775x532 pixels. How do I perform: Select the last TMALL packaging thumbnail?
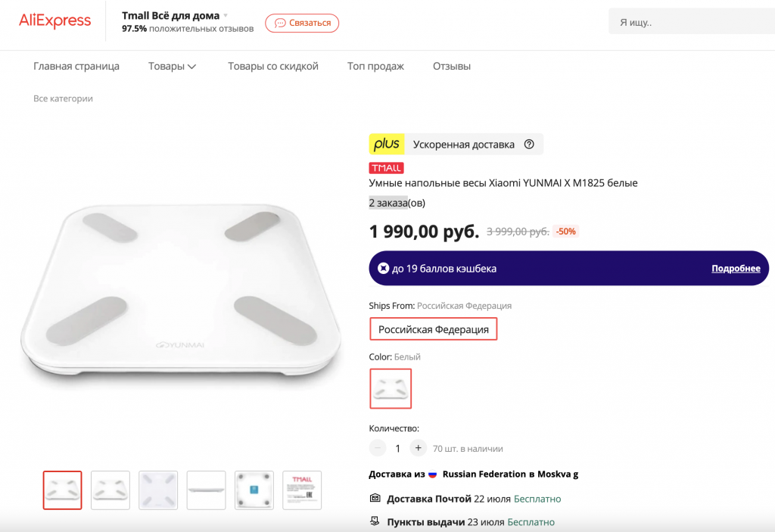coord(302,490)
